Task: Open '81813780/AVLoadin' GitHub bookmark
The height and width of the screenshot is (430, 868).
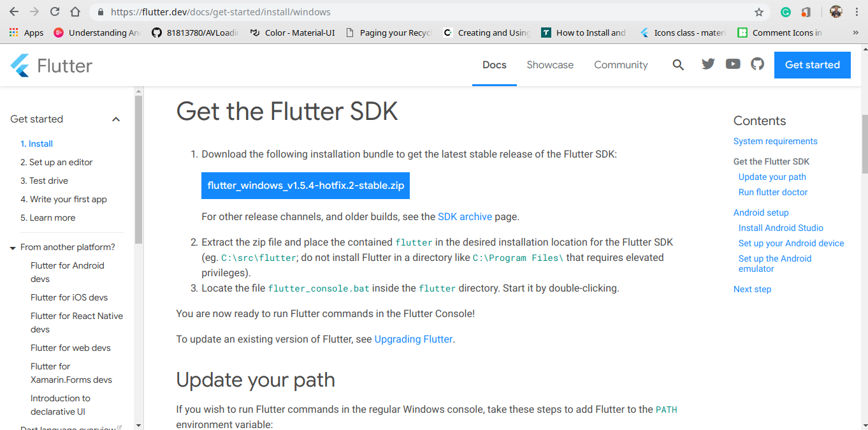Action: click(x=195, y=33)
